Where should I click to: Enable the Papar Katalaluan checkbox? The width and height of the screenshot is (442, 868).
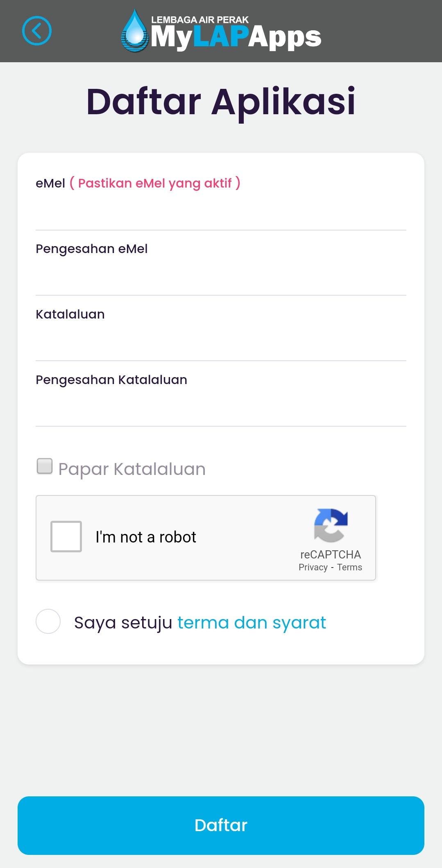point(45,466)
